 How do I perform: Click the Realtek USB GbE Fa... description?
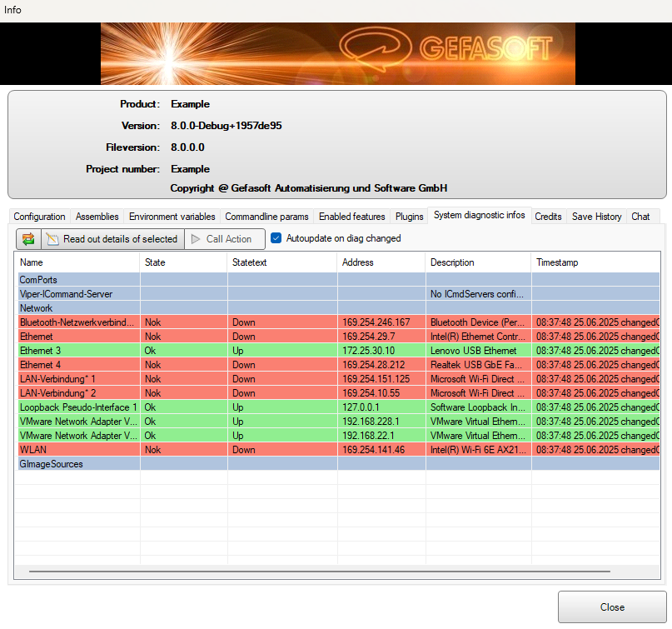point(476,364)
